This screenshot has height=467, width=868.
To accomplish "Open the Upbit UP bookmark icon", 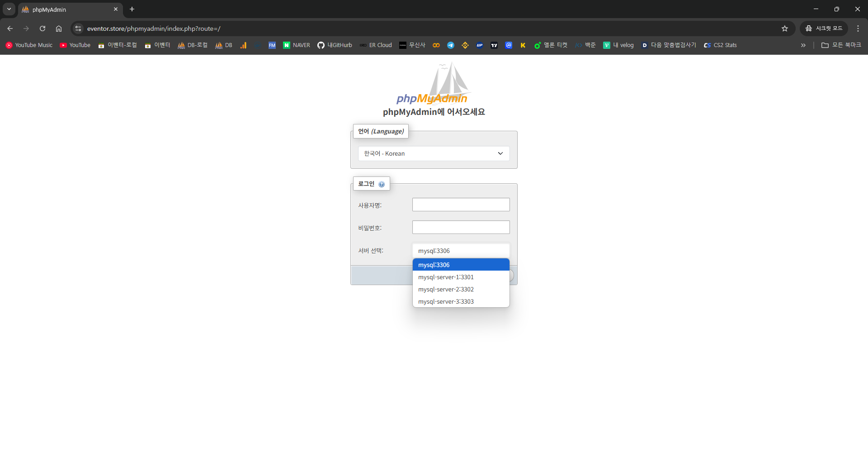I will 480,45.
